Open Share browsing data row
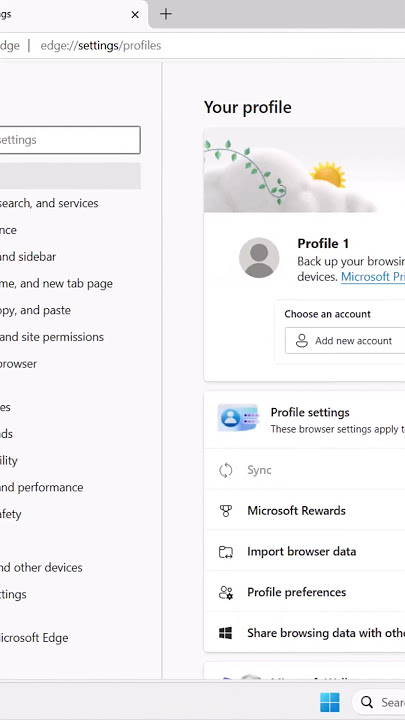 304,633
